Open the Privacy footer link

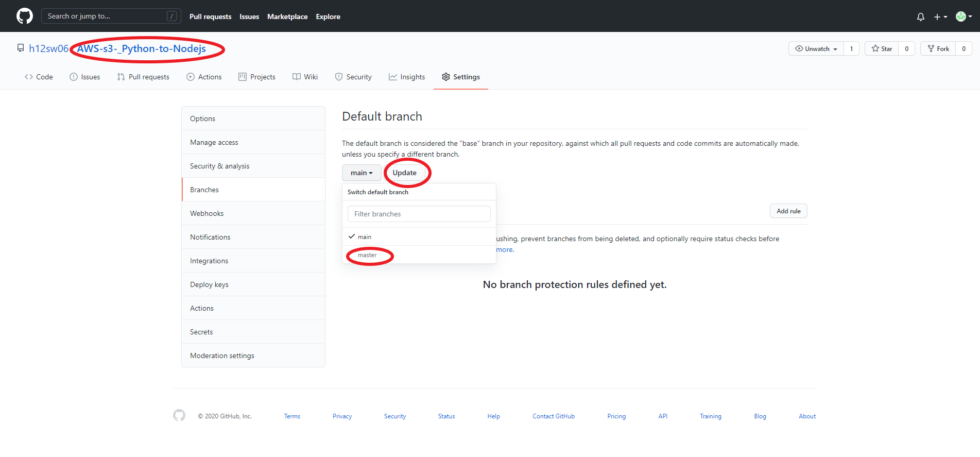342,416
